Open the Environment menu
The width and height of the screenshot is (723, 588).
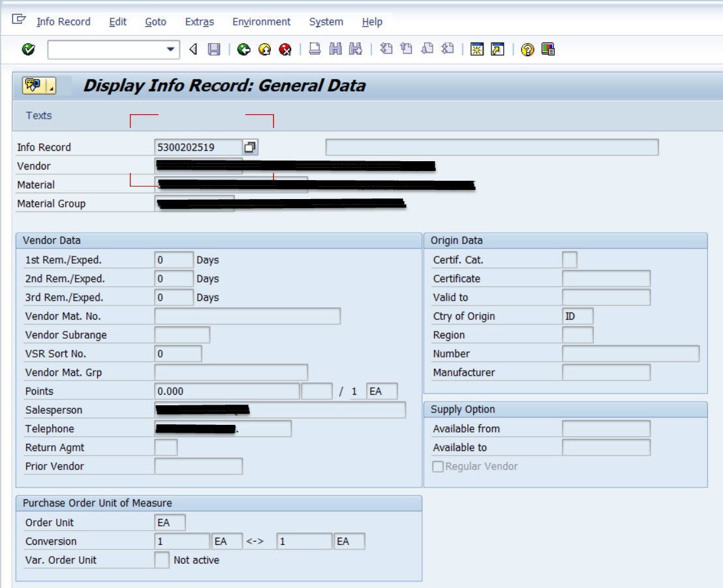[261, 22]
